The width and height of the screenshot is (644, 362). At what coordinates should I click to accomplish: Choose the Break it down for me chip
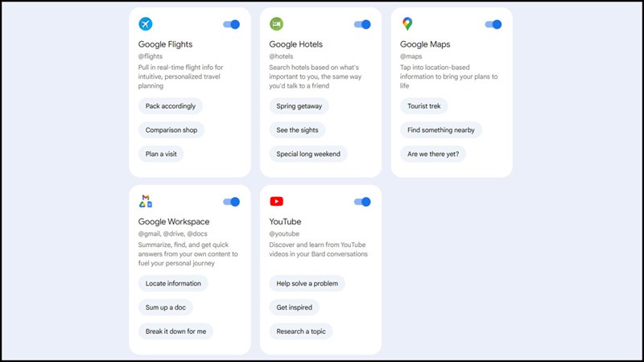175,331
